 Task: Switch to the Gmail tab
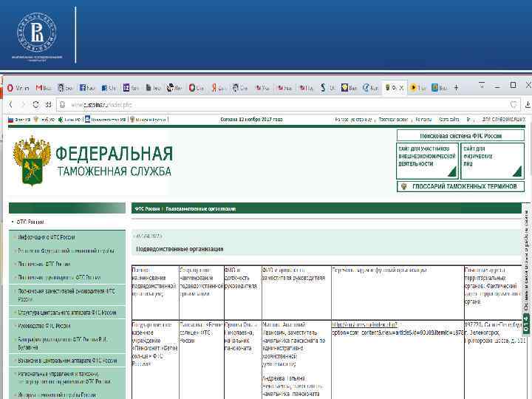[x=44, y=88]
